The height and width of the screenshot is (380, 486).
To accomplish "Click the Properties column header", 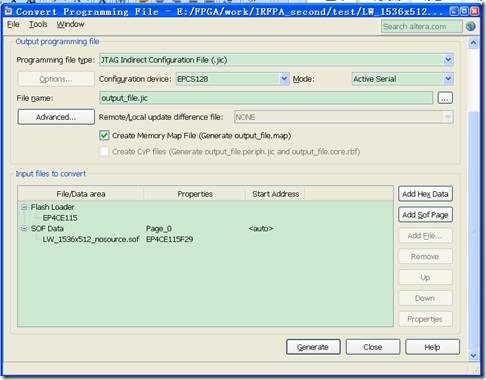I will pos(195,194).
